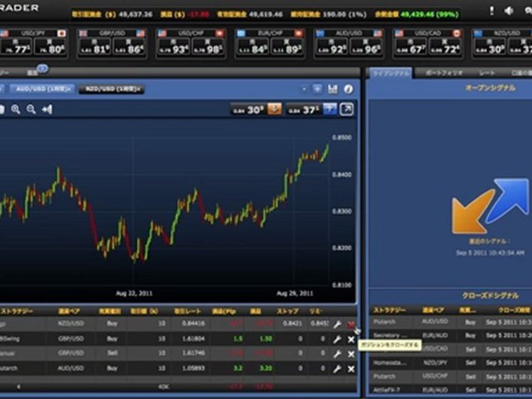Switch to the ポートフォリオ tab
Viewport: 532px width, 399px height.
(444, 73)
